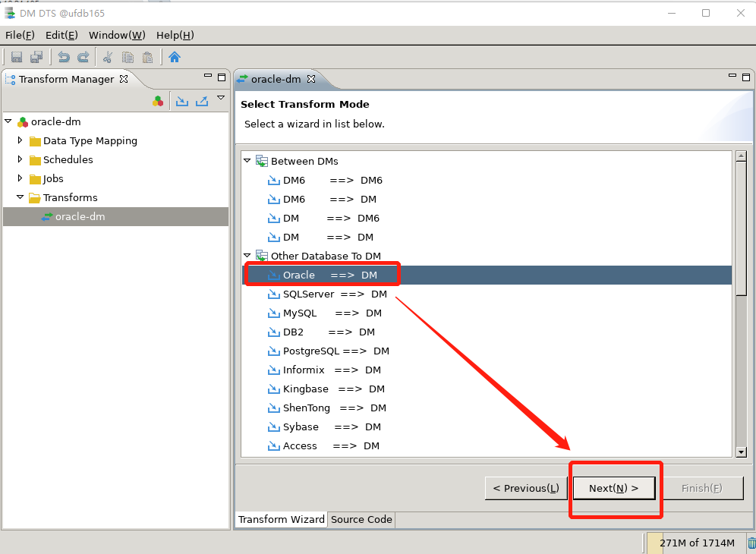Select DB2 ==> DM wizard
Screen dimensions: 756x554
click(321, 332)
